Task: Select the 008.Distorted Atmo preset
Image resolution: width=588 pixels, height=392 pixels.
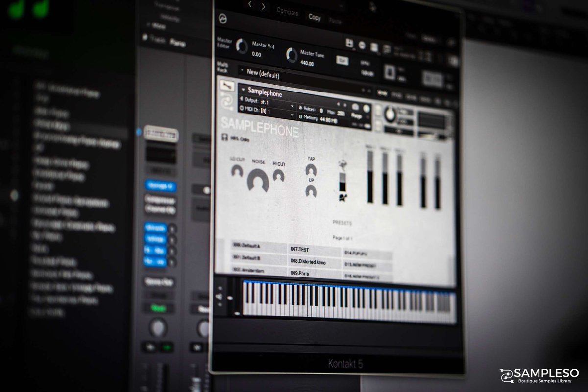Action: [315, 262]
